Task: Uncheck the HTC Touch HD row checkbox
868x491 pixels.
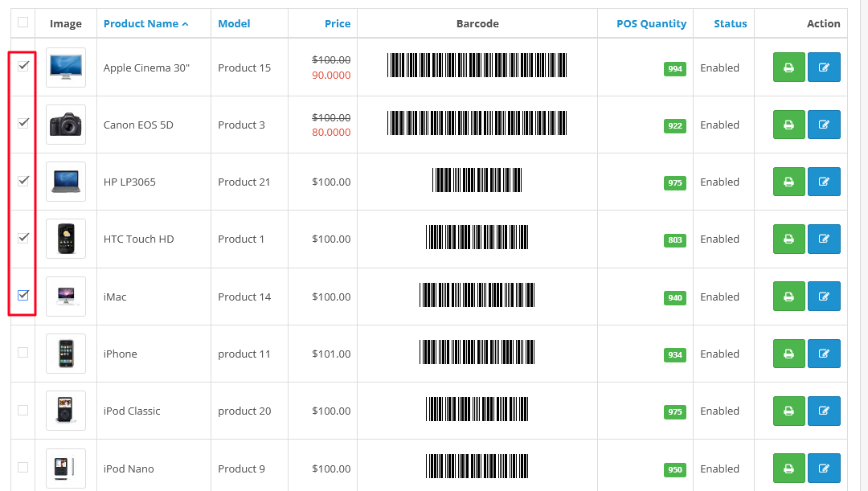Action: click(x=23, y=238)
